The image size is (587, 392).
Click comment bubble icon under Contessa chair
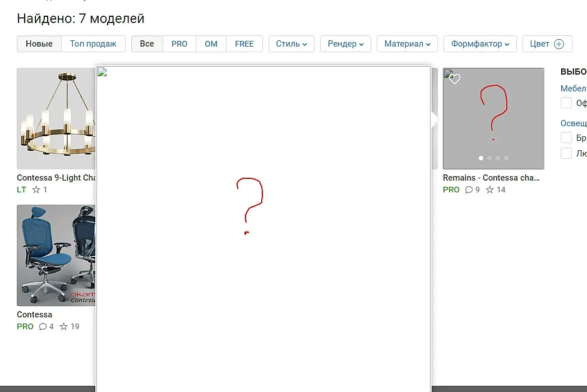click(43, 326)
